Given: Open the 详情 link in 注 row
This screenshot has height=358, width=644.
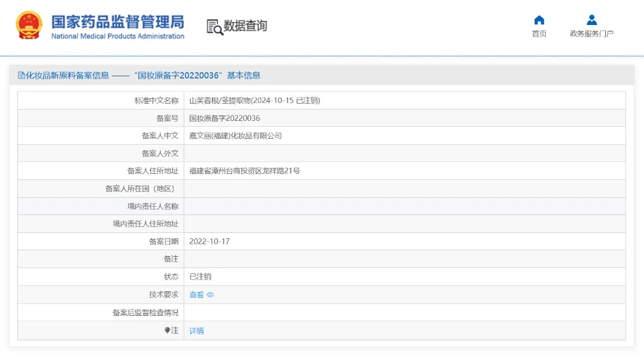Looking at the screenshot, I should click(196, 331).
